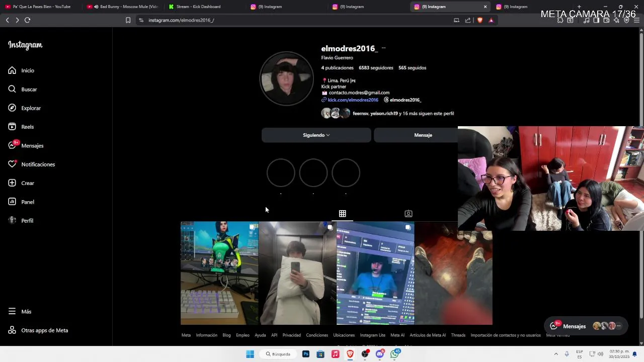Open the elmodres2016_ profile picture
Viewport: 644px width, 362px height.
(x=286, y=78)
